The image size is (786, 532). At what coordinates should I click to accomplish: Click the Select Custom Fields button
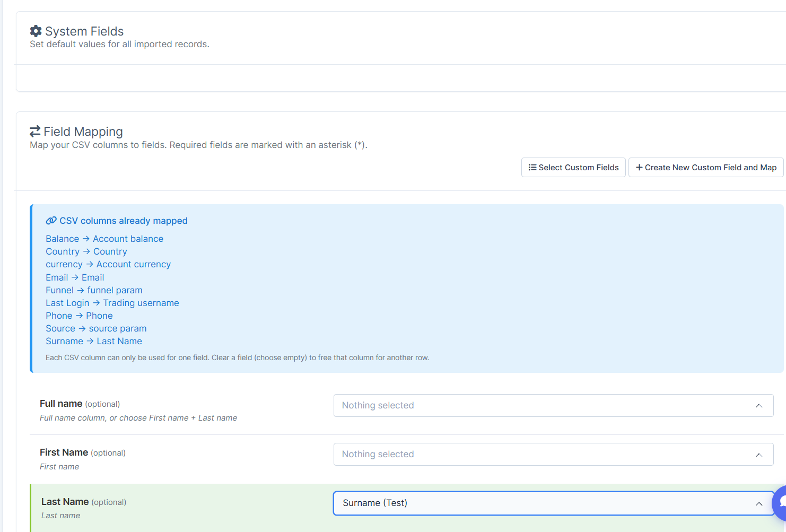[x=573, y=168]
